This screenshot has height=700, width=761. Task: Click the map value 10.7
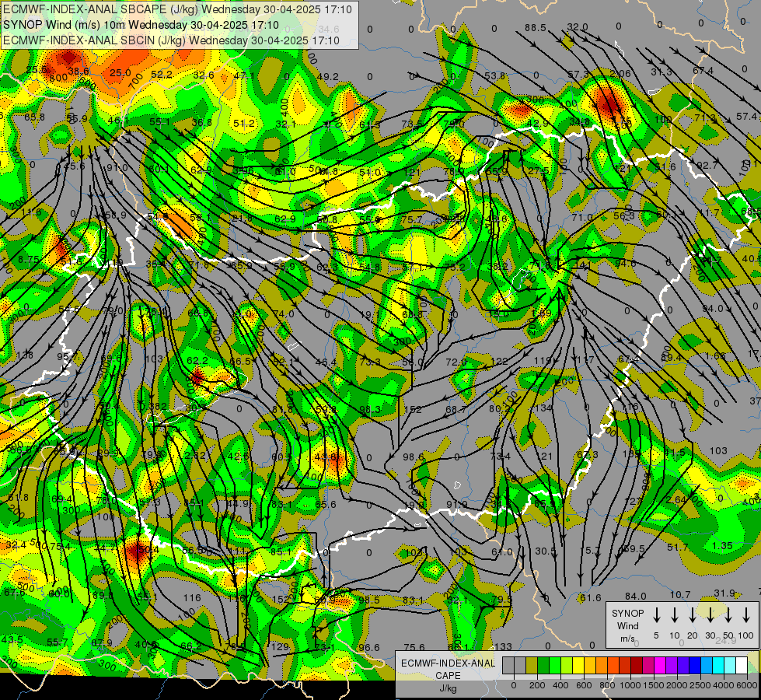(680, 594)
